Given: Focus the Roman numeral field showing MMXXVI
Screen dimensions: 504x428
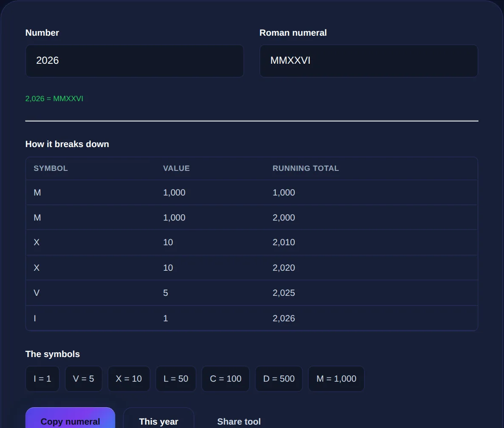Looking at the screenshot, I should pyautogui.click(x=369, y=61).
